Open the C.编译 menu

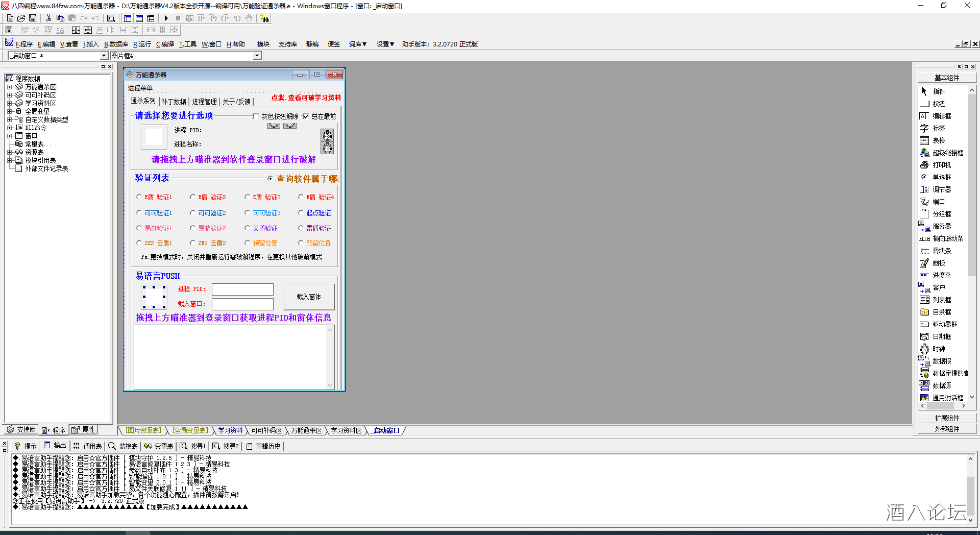165,44
